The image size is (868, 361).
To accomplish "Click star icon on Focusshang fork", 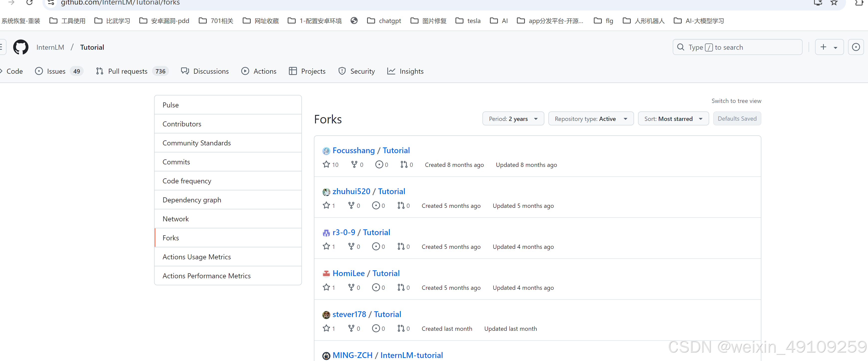I will pos(326,164).
